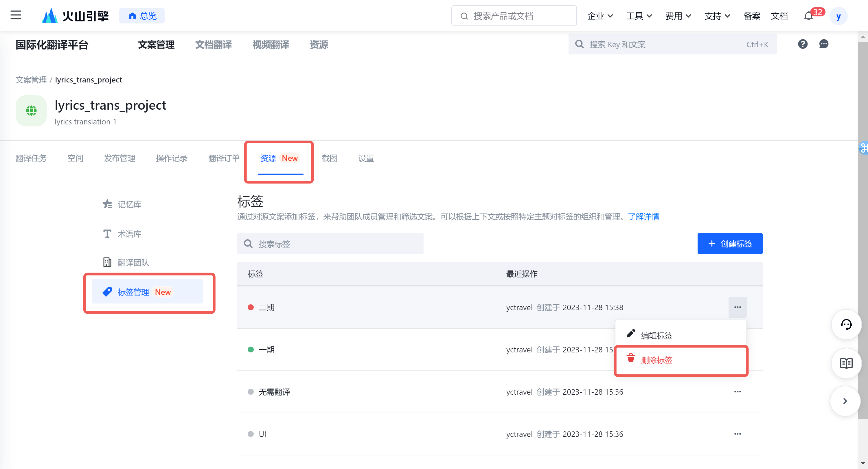Click the project globe icon

(31, 111)
